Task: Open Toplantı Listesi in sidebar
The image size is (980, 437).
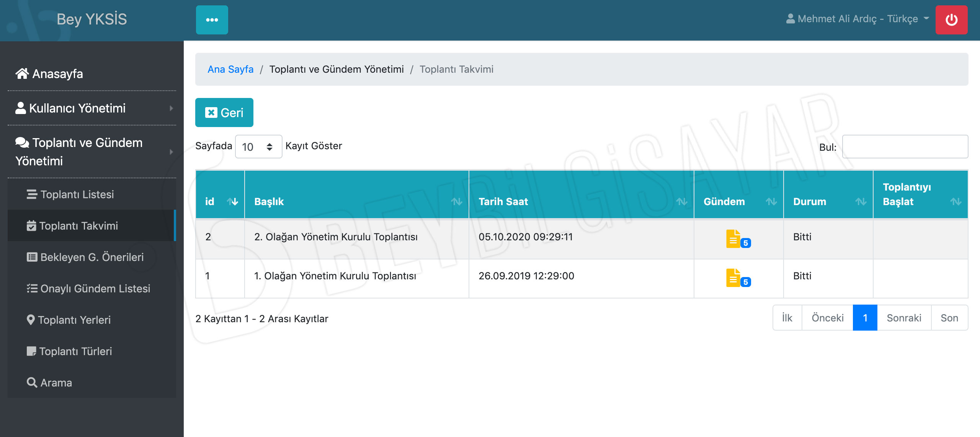Action: click(x=77, y=194)
